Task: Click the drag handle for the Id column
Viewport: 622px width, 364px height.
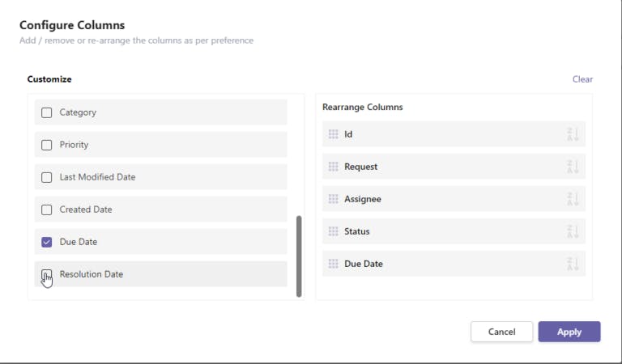Action: click(333, 134)
